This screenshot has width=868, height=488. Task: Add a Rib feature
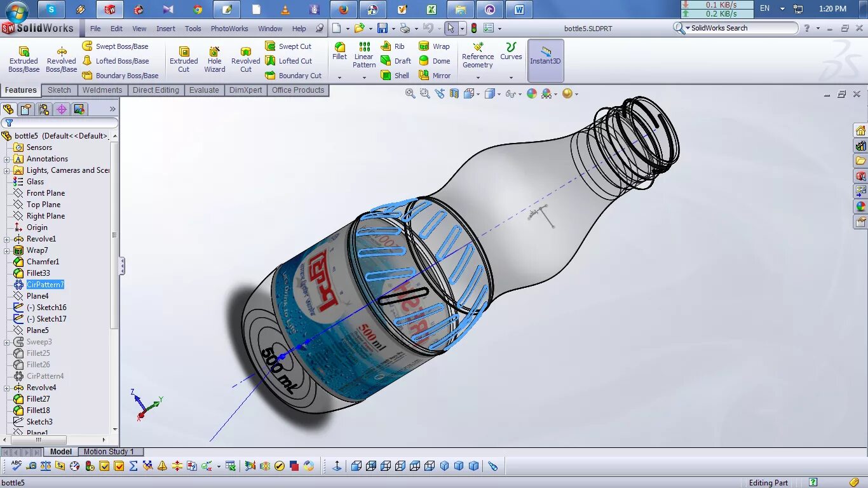tap(393, 46)
